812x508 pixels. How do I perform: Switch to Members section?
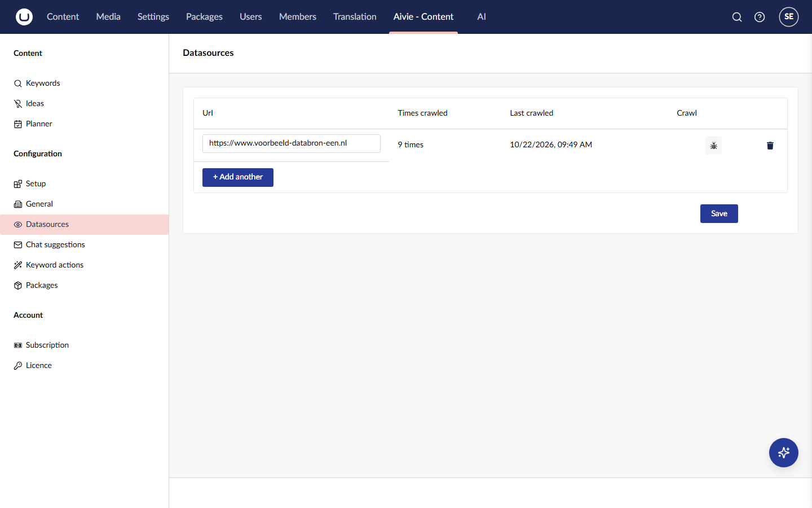coord(298,17)
